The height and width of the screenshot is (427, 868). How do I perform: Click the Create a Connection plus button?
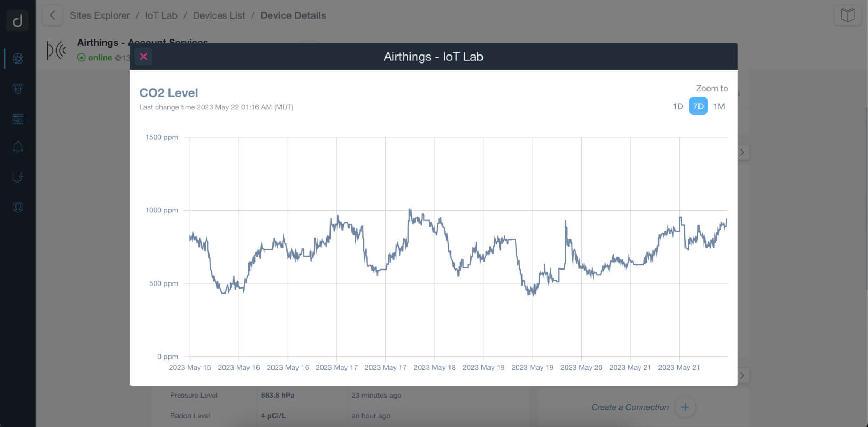[x=685, y=407]
